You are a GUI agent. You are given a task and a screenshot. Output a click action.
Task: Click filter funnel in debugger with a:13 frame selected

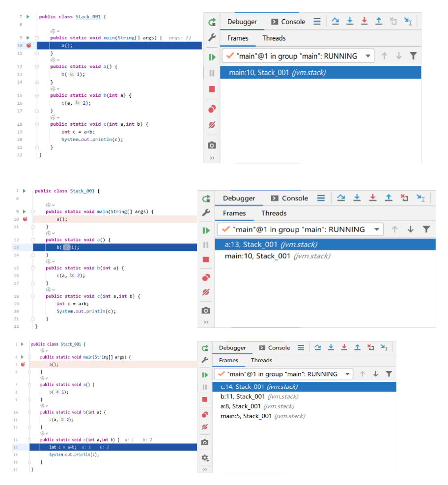(426, 229)
